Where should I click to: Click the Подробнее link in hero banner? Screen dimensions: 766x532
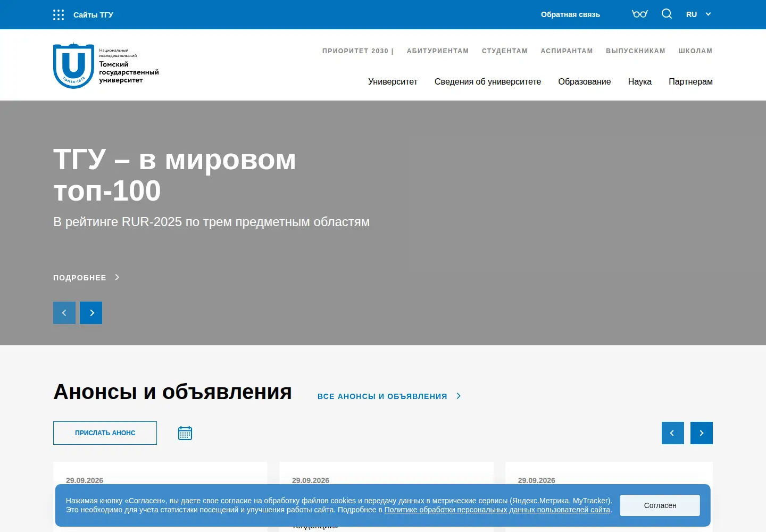pos(86,278)
